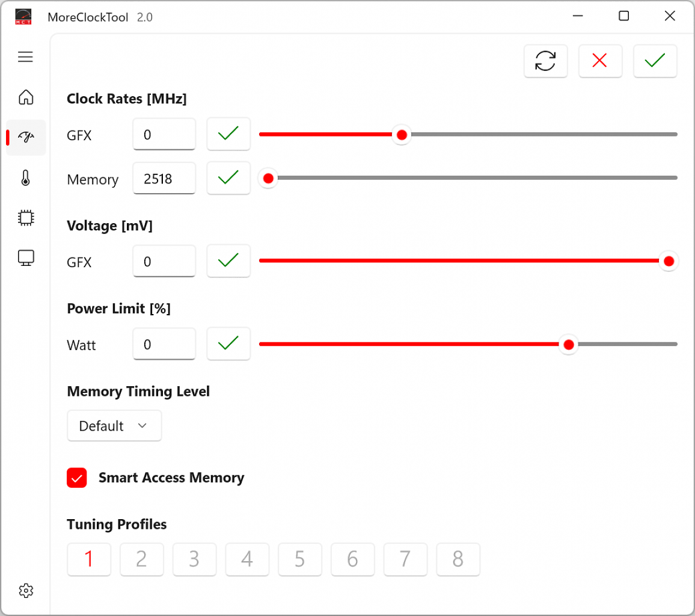Image resolution: width=695 pixels, height=616 pixels.
Task: Open the monitor display page icon
Action: click(26, 257)
